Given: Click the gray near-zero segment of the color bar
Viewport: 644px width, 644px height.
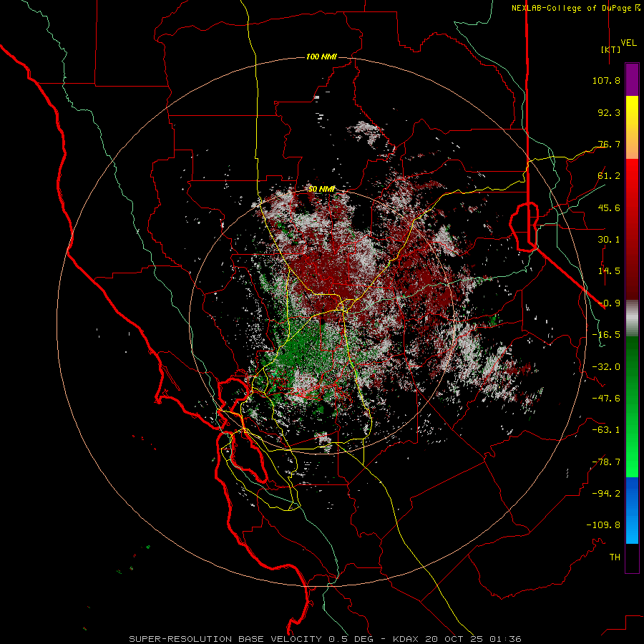Looking at the screenshot, I should click(x=632, y=318).
